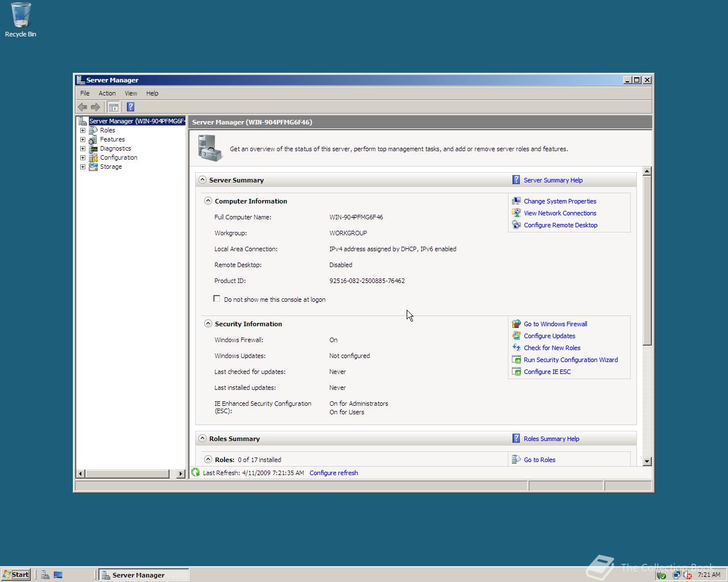Click the Roles Summary Help question icon

point(516,438)
